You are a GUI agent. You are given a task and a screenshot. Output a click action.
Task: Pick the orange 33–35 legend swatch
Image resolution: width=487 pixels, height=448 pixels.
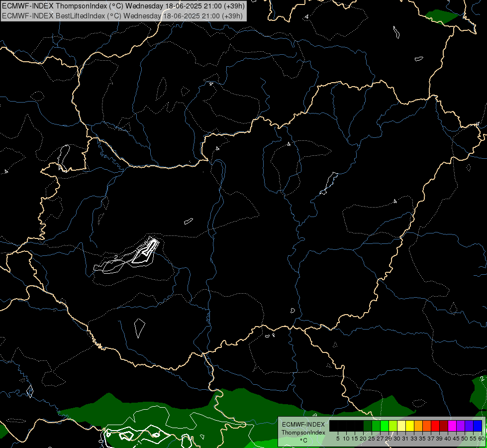click(418, 426)
